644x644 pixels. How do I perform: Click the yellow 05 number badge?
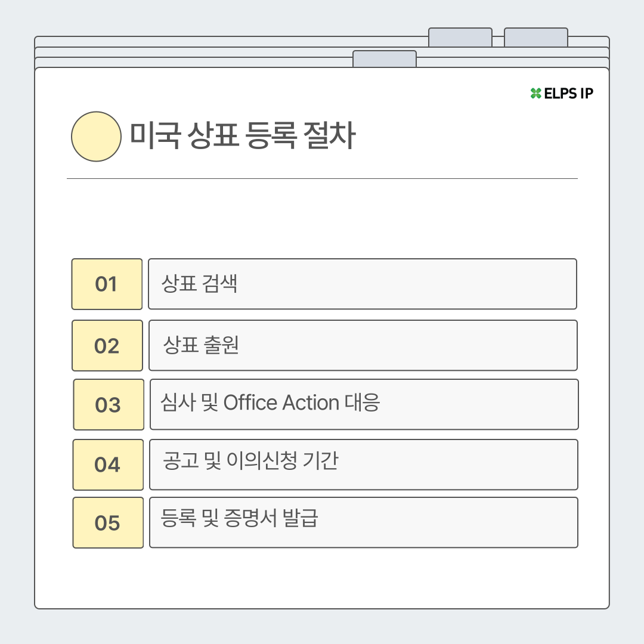[x=108, y=522]
